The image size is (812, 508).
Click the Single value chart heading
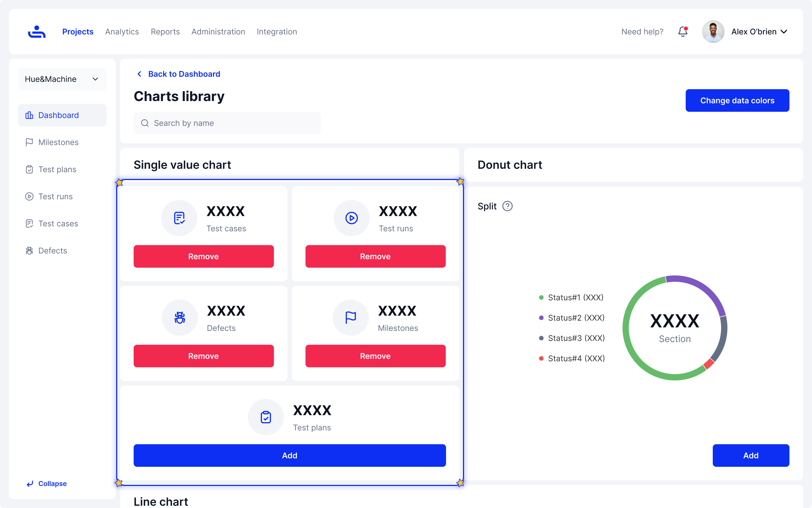pyautogui.click(x=182, y=165)
